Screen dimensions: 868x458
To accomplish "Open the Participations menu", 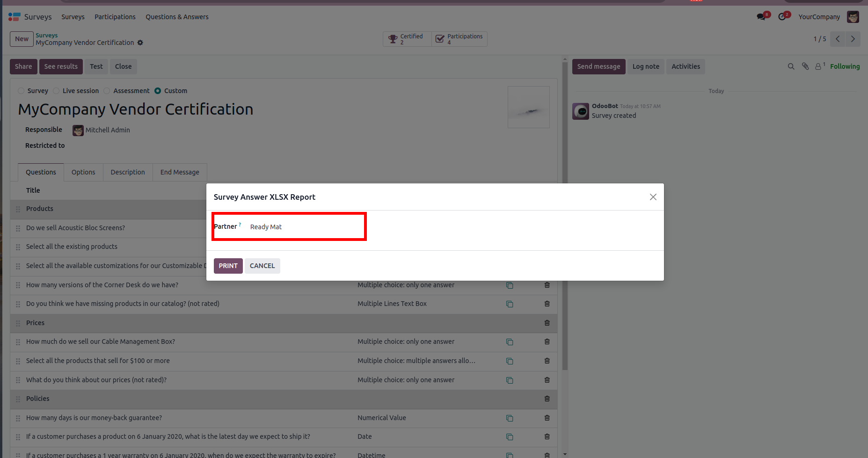I will [115, 17].
